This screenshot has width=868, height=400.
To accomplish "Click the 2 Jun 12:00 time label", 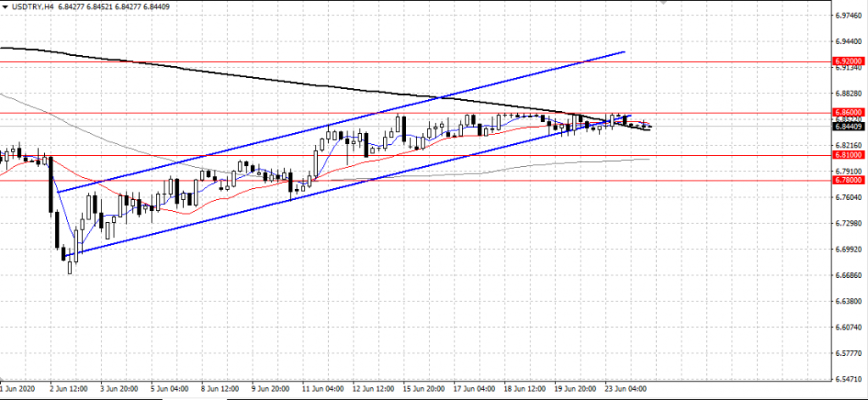I will [69, 389].
